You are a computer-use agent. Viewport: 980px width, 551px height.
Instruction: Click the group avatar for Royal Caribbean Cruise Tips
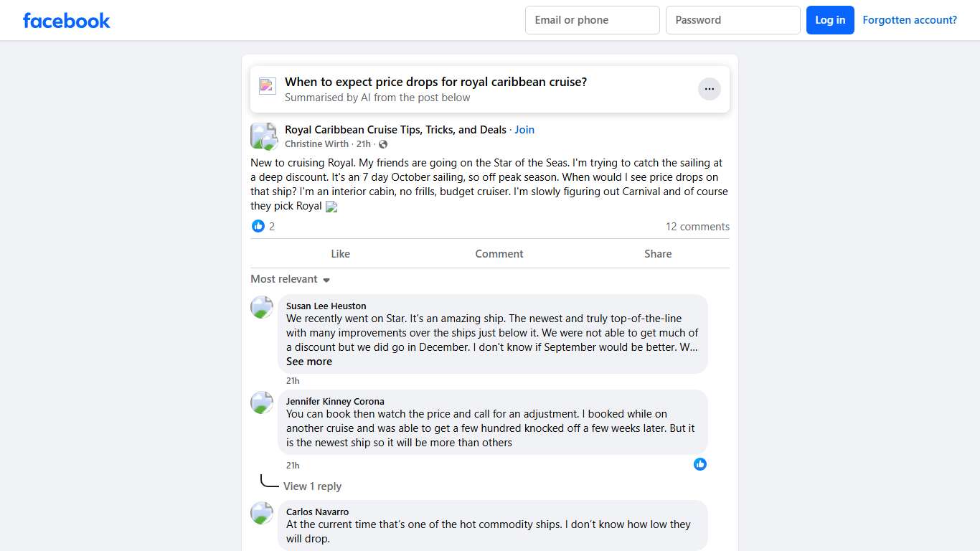pos(263,136)
